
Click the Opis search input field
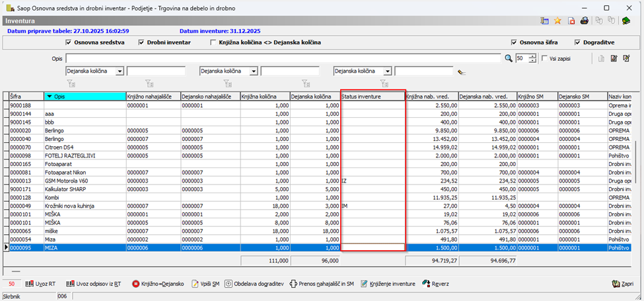tap(284, 59)
